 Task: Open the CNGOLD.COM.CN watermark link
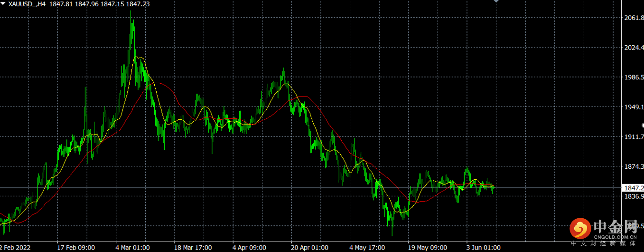click(616, 236)
